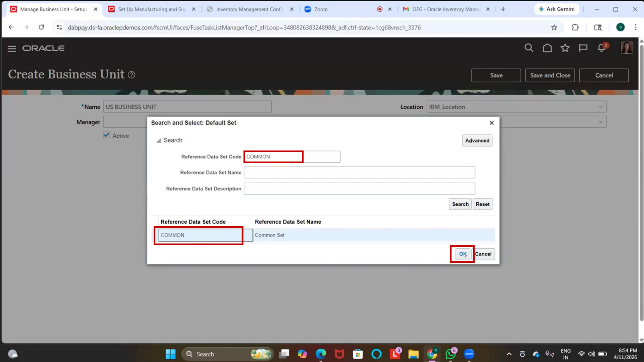The image size is (644, 362).
Task: Bookmark this page with the star icon
Action: (554, 27)
